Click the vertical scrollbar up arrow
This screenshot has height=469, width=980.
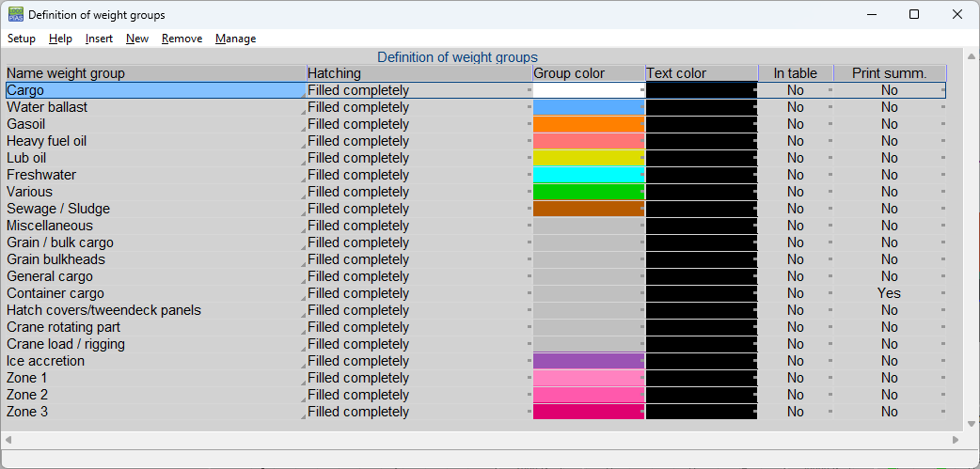pos(971,56)
